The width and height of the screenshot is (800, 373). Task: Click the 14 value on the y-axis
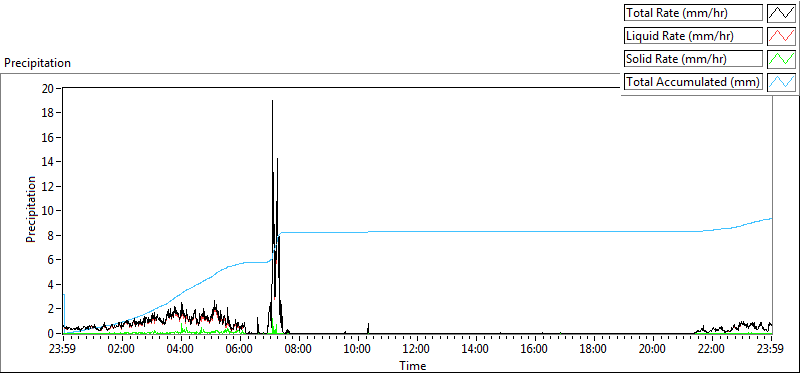point(48,162)
